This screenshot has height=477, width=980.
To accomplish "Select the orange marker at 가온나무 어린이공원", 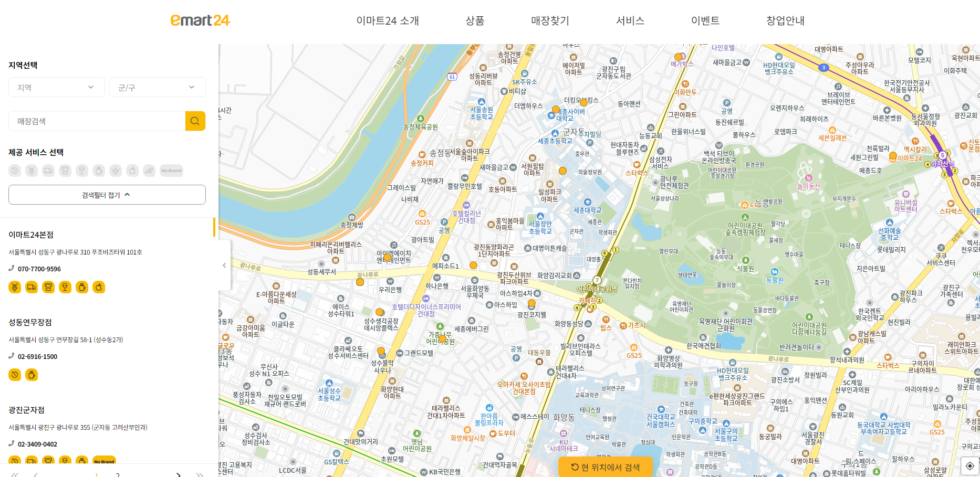I will 442,338.
